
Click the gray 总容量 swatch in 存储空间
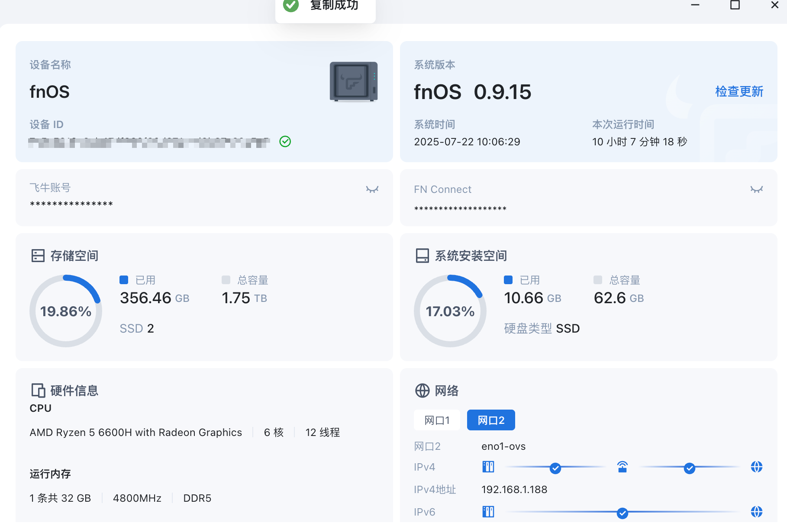pos(226,280)
